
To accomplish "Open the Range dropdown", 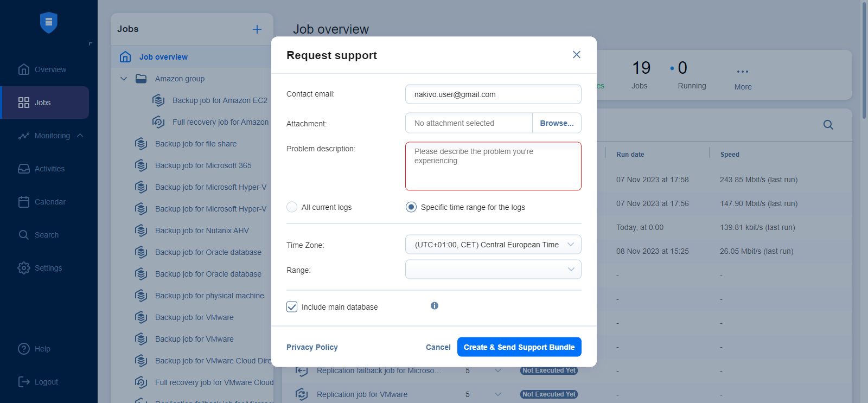I will (x=493, y=270).
